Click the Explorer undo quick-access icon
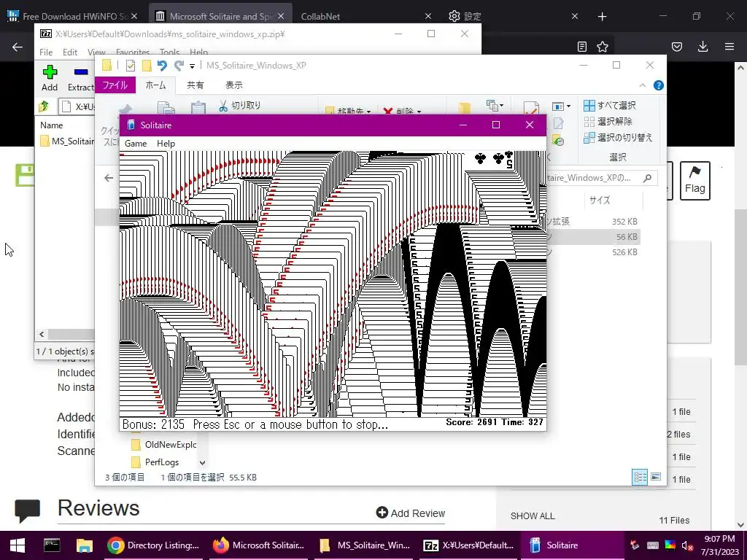The image size is (747, 560). 162,66
